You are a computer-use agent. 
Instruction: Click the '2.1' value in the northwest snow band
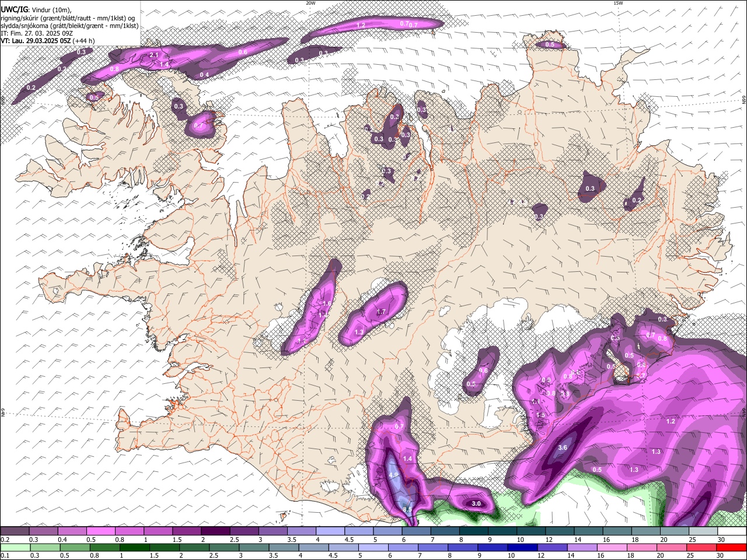(154, 55)
